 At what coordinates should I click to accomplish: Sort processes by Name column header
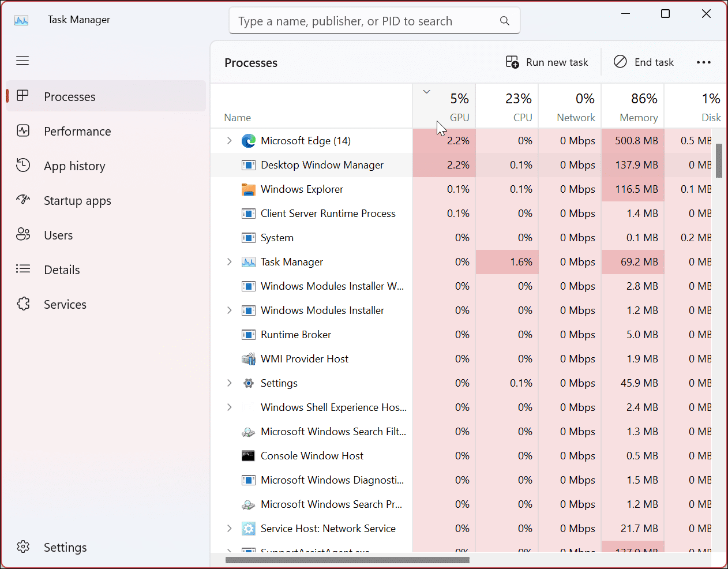click(x=312, y=106)
